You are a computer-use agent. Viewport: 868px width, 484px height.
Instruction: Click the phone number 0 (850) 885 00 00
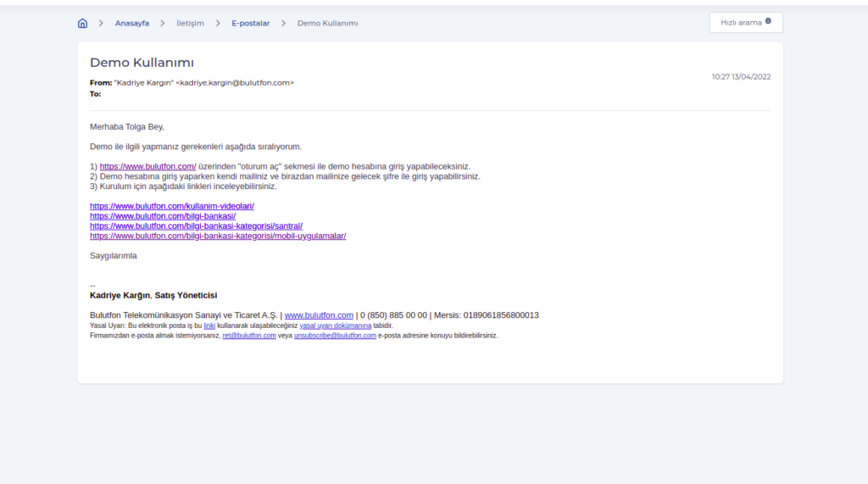(x=393, y=315)
